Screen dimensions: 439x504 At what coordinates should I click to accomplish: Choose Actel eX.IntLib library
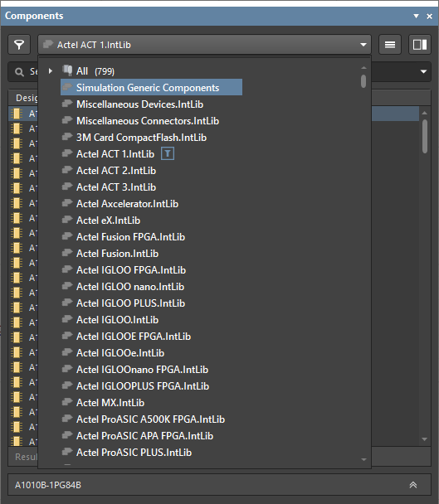coord(108,220)
